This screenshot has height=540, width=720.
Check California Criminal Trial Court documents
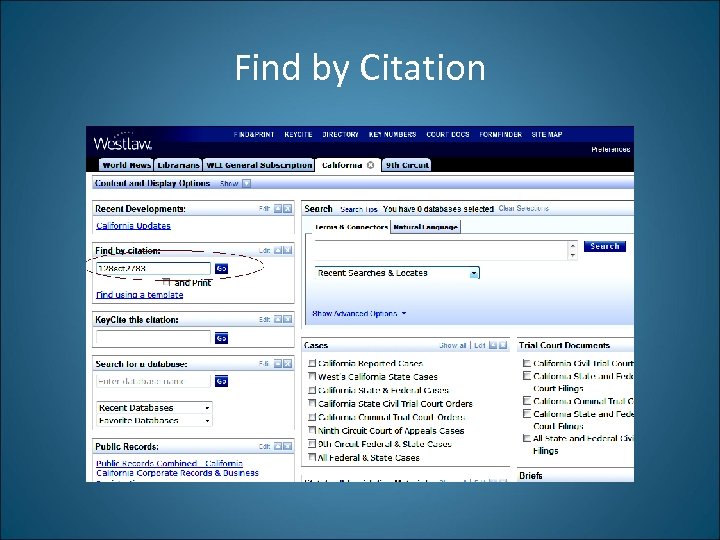click(x=527, y=401)
